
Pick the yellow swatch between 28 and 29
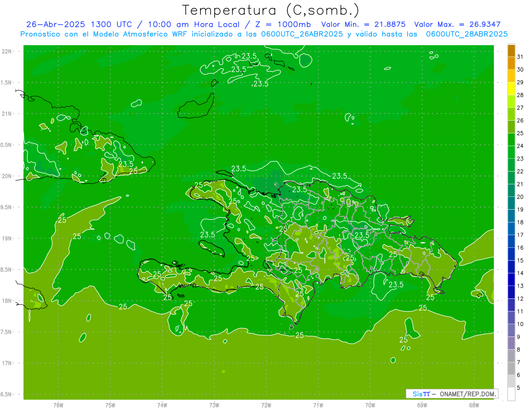tap(511, 89)
